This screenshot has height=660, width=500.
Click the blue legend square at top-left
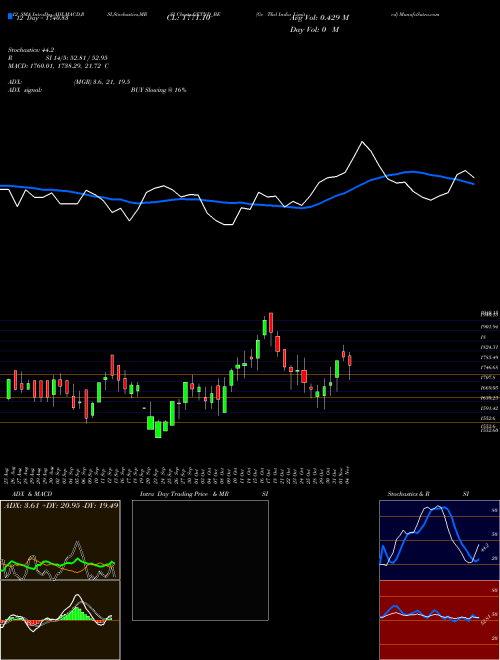[10, 16]
